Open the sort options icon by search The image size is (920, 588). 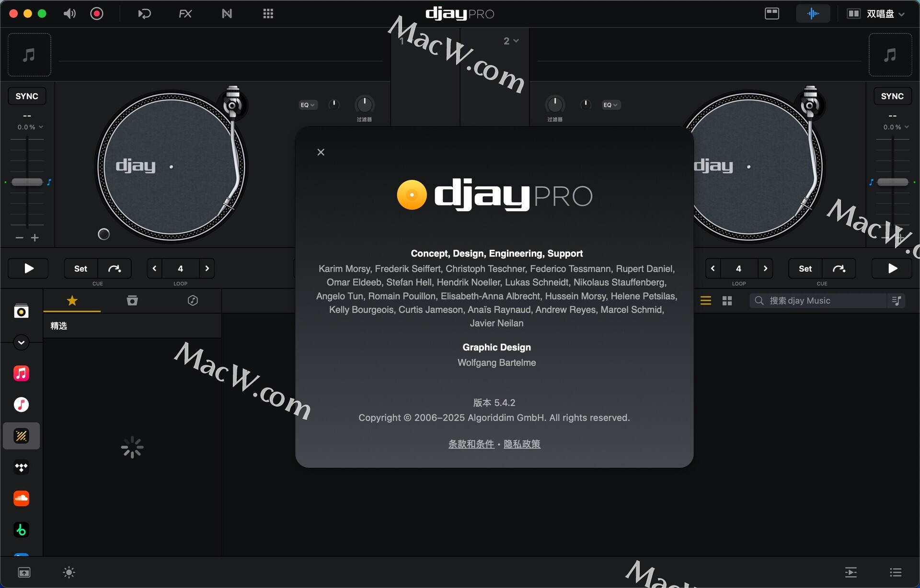click(x=897, y=301)
